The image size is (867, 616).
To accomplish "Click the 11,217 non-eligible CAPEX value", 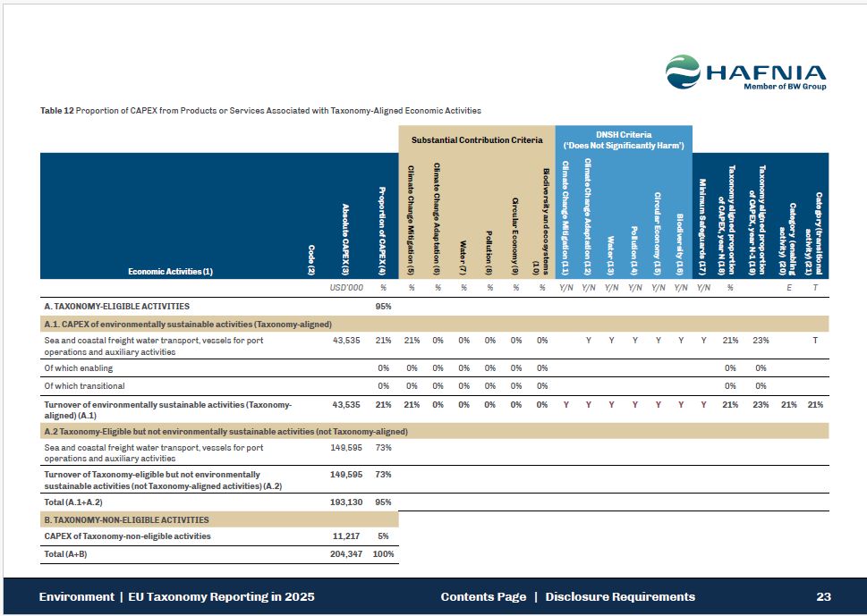I will (x=348, y=536).
